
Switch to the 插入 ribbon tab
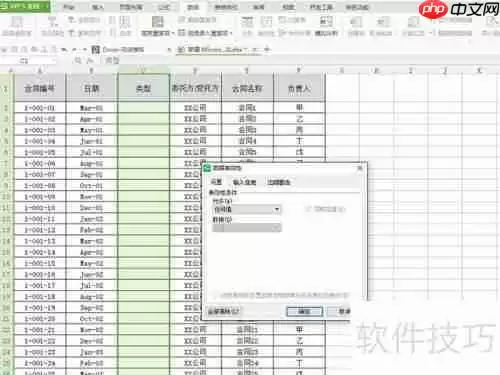click(98, 7)
